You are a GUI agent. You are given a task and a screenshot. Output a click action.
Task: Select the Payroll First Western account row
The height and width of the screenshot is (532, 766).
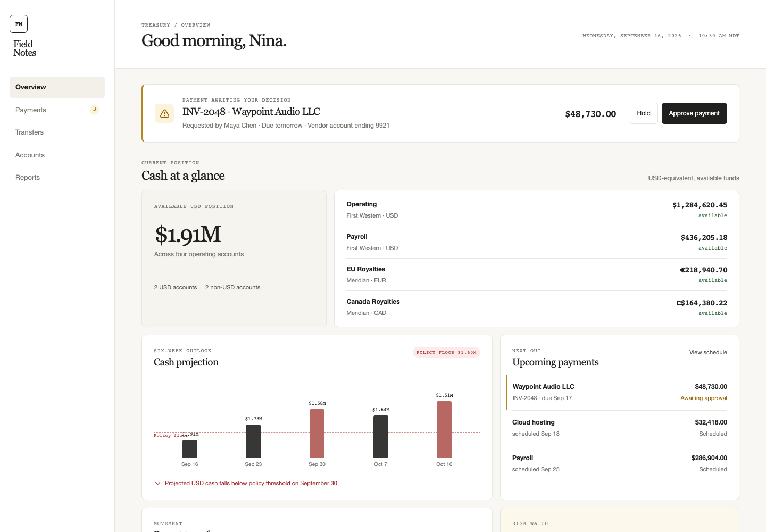537,242
